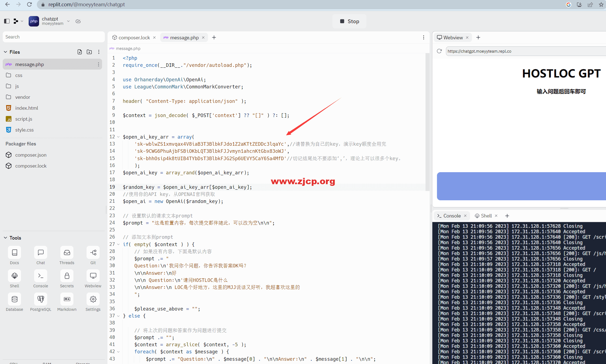Close the message.php tab
The image size is (606, 364).
[203, 37]
